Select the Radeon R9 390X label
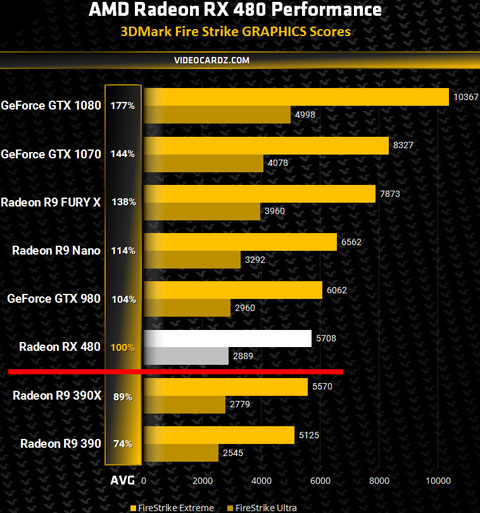This screenshot has width=480, height=513. 57,396
